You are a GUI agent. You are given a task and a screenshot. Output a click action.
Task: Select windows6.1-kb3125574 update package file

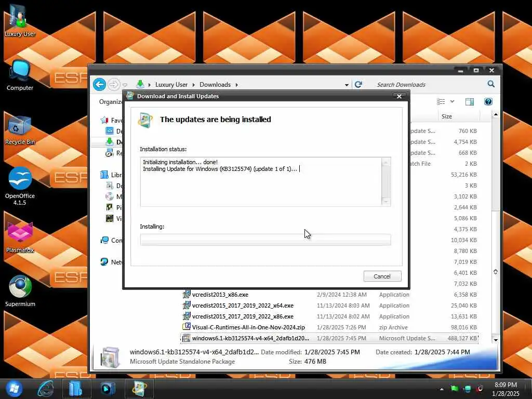pos(250,338)
